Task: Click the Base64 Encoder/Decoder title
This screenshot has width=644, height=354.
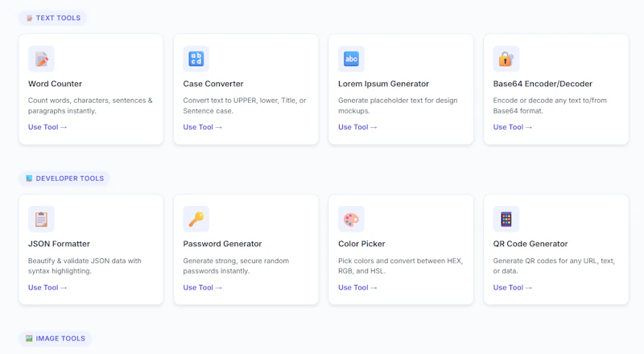Action: coord(543,84)
